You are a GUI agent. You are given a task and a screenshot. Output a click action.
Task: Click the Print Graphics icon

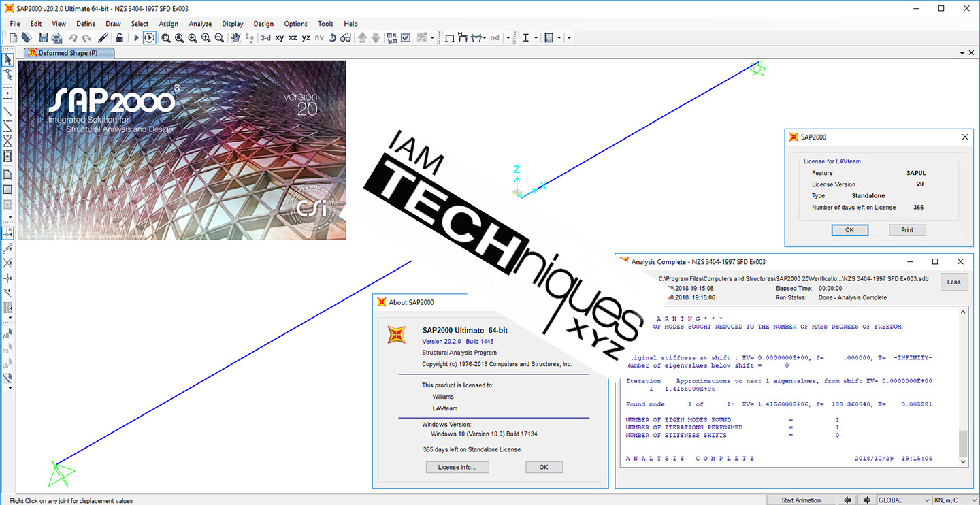click(56, 38)
